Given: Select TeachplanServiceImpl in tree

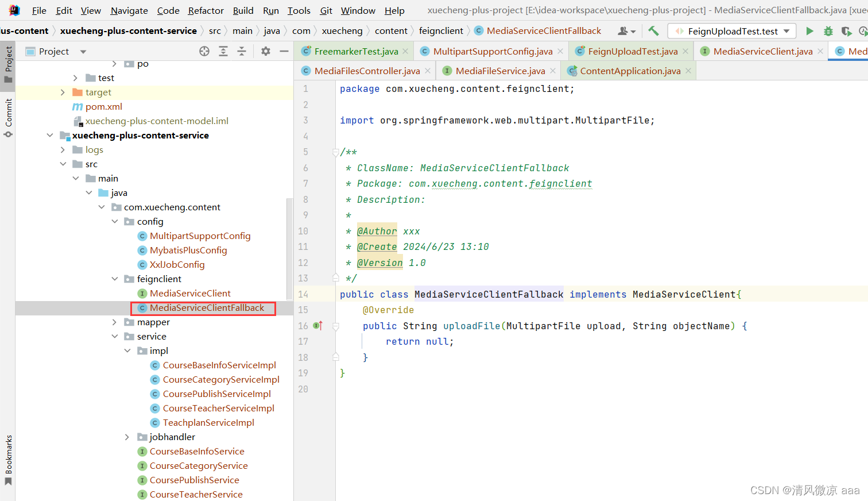Looking at the screenshot, I should click(208, 422).
